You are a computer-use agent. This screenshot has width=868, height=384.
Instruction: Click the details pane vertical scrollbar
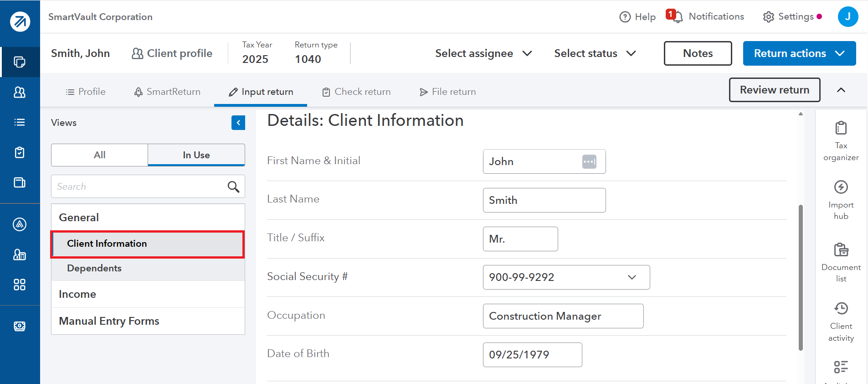[801, 277]
